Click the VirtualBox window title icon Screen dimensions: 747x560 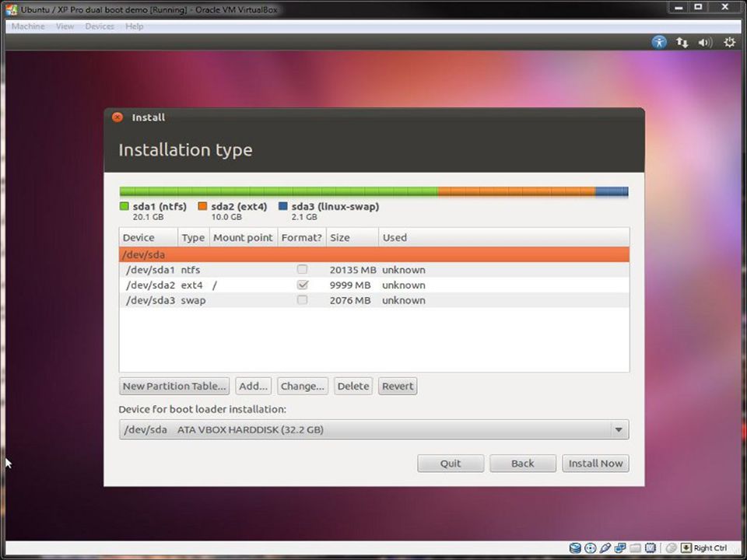tap(12, 9)
